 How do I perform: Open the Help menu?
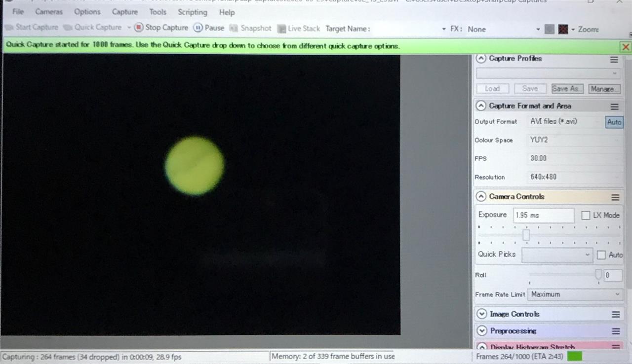[x=227, y=12]
